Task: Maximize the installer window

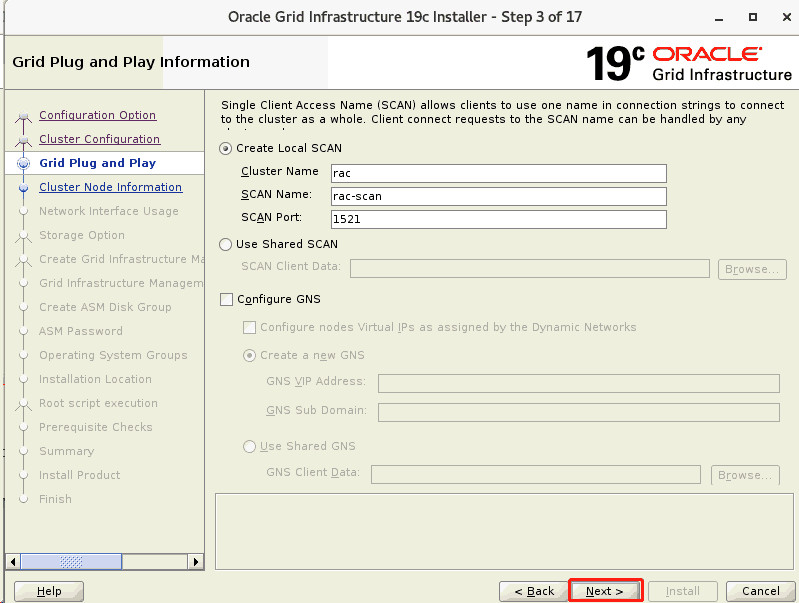Action: point(753,17)
